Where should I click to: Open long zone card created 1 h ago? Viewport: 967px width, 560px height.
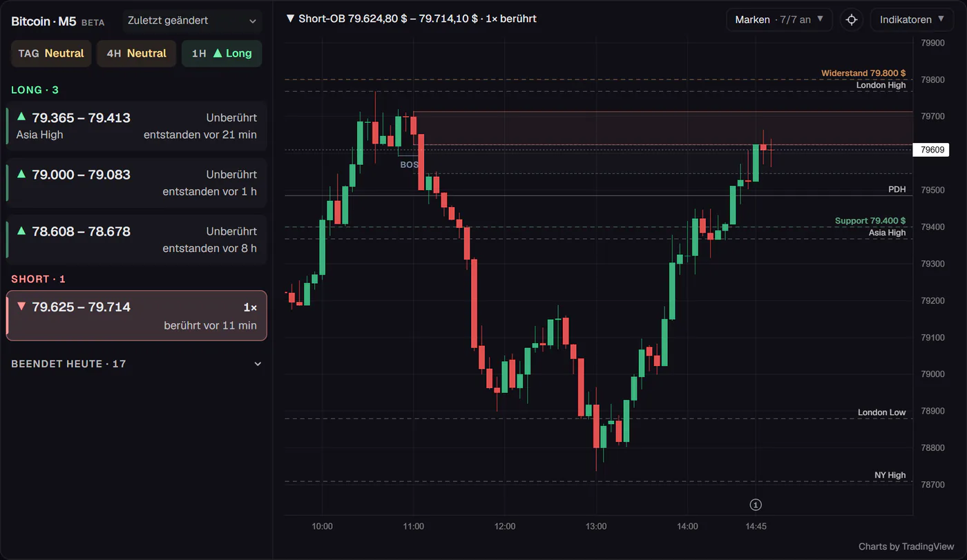coord(137,182)
